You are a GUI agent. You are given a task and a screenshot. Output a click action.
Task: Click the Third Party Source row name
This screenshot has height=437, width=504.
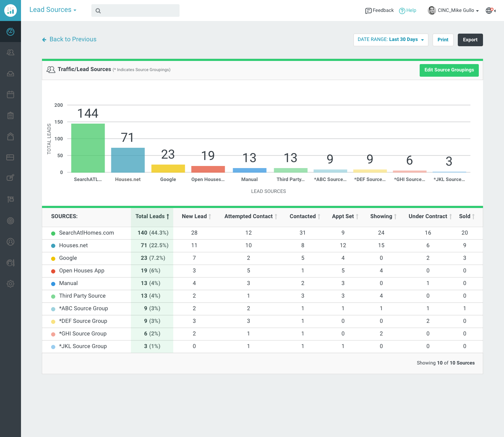82,296
